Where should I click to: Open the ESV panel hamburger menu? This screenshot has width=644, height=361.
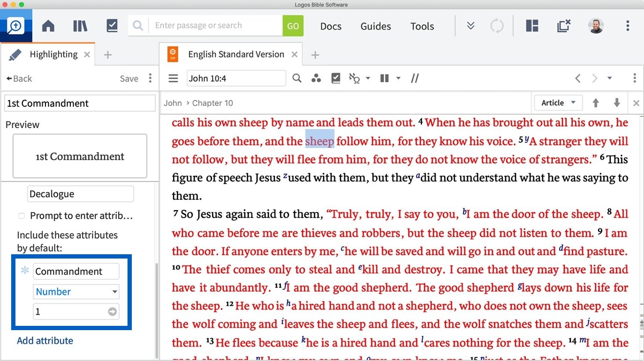tap(173, 78)
